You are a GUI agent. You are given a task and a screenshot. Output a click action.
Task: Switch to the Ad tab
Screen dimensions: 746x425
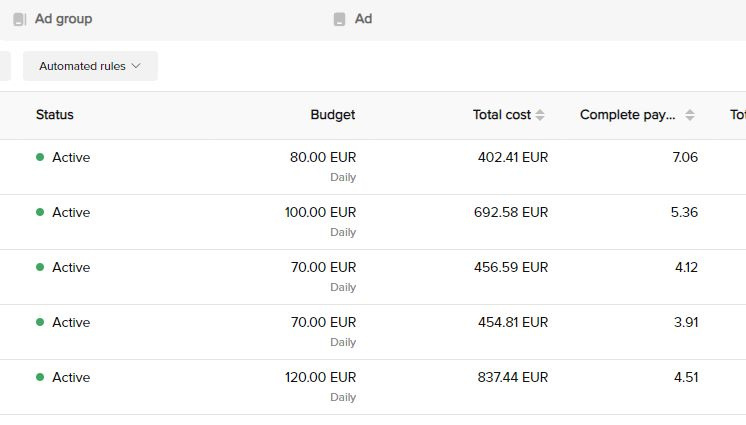363,19
